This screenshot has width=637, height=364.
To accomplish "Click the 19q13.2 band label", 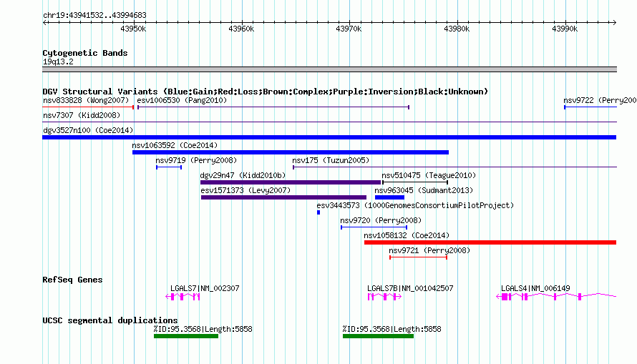I will 58,62.
